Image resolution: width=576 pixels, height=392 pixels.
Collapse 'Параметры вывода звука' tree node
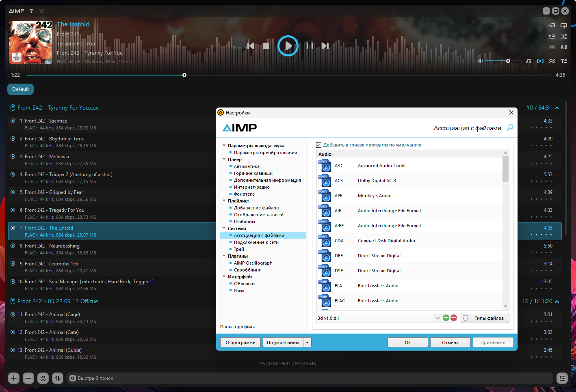point(224,145)
